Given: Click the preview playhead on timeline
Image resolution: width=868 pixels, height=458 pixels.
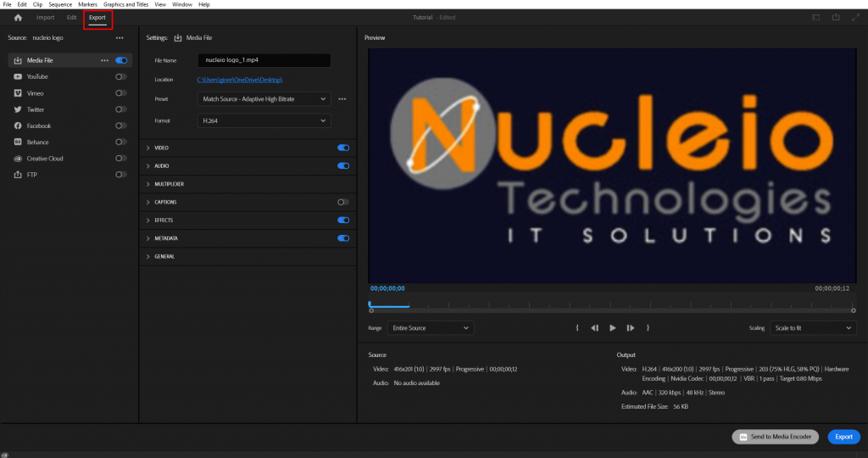Looking at the screenshot, I should pos(370,304).
